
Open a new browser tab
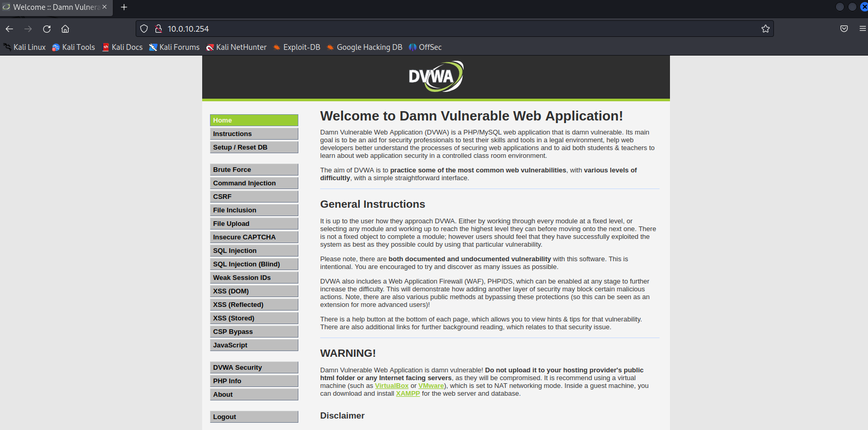pos(124,7)
